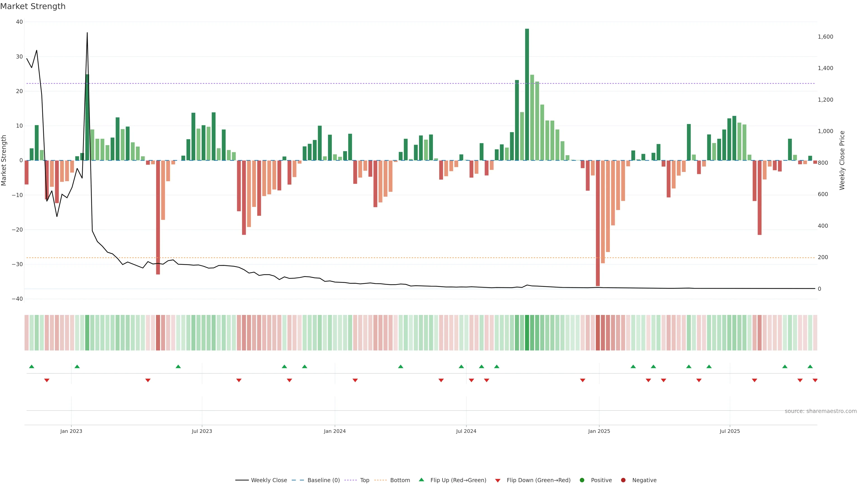Click the deepest red bar at Jan 2025
Screen dimensions: 868x488
tap(597, 222)
